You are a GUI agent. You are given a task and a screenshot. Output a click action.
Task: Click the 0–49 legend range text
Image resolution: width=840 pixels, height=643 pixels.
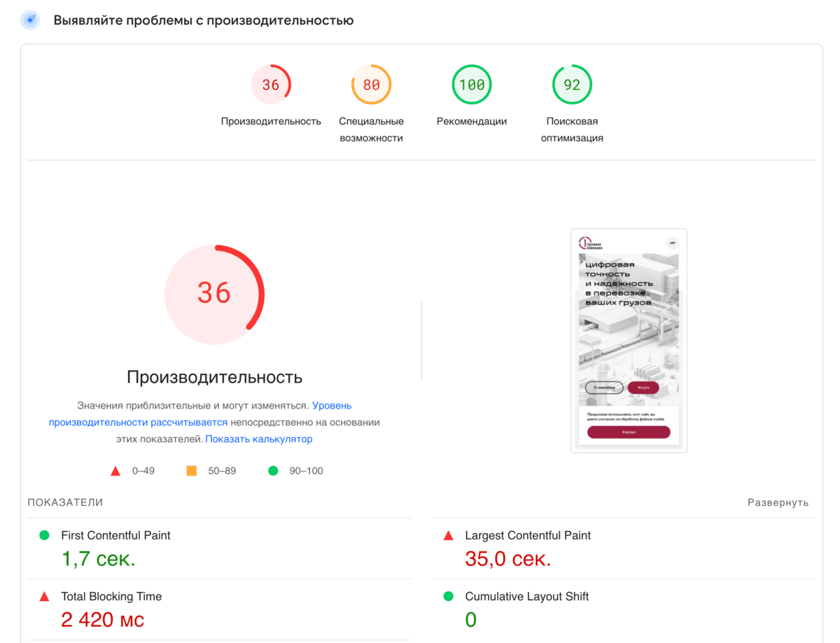pos(143,471)
